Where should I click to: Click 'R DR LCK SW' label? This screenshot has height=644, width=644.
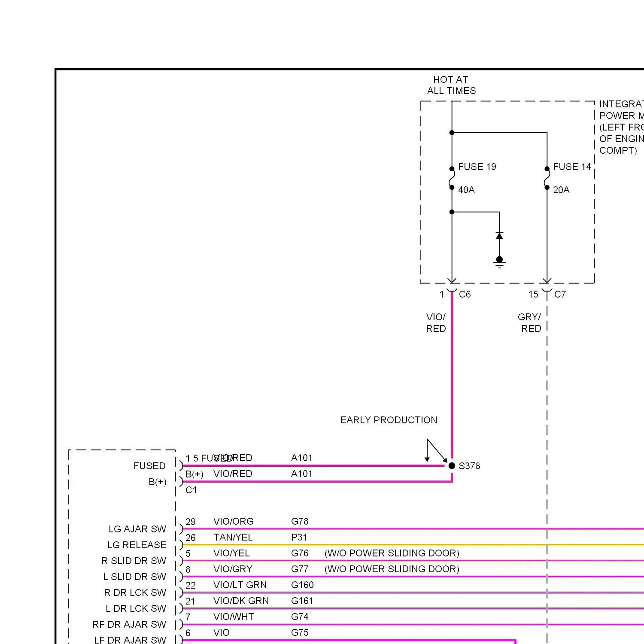point(135,592)
